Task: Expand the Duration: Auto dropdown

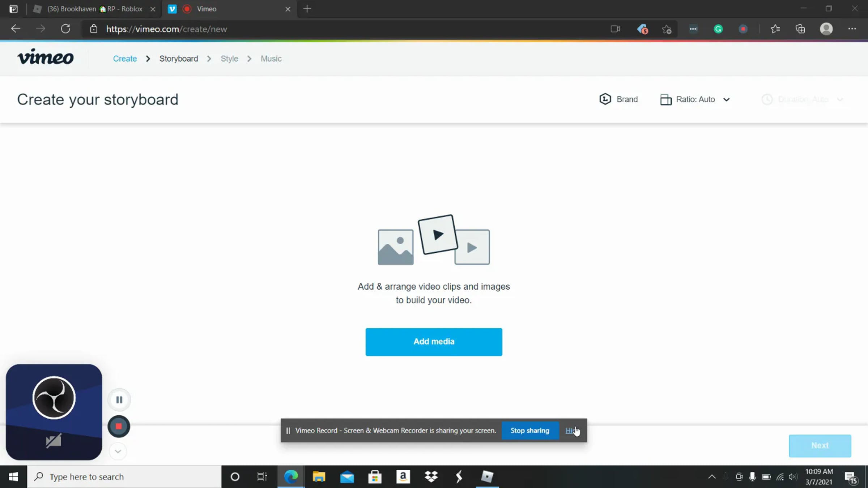Action: point(803,99)
